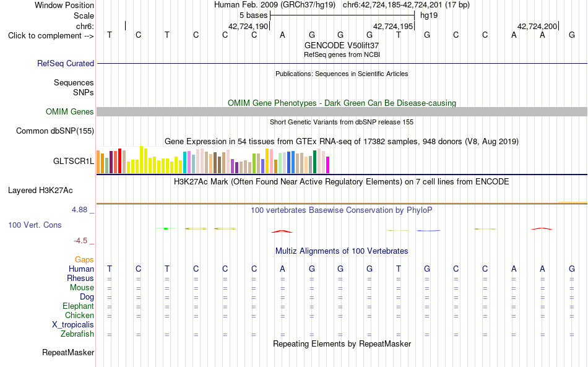Viewport: 588px width, 367px height.
Task: Click the '4.88' PhyloP upper axis value
Action: (x=79, y=210)
